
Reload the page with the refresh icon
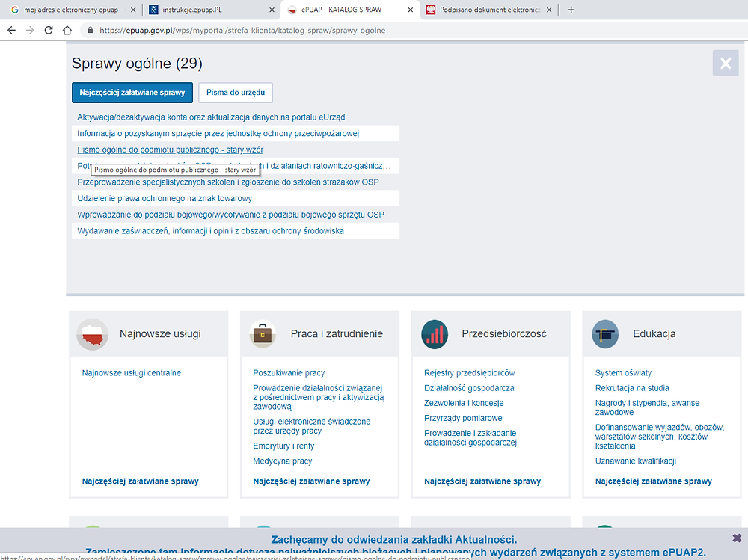point(49,30)
